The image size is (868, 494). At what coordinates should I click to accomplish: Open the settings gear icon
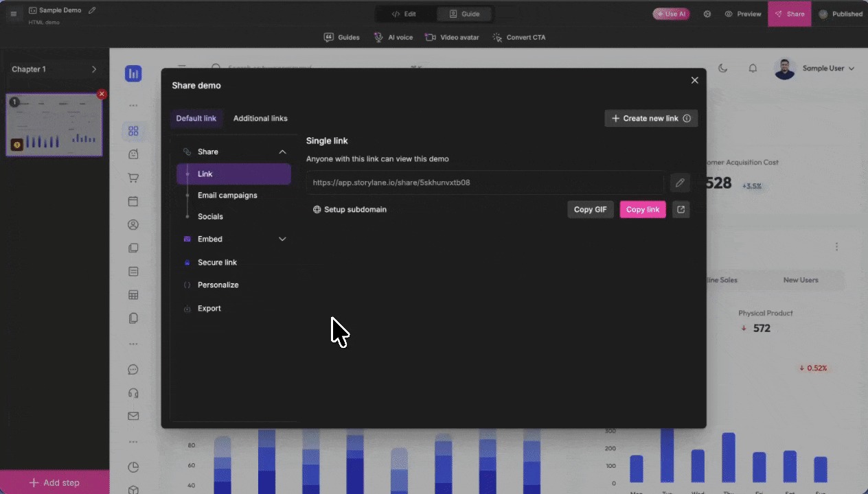(707, 14)
